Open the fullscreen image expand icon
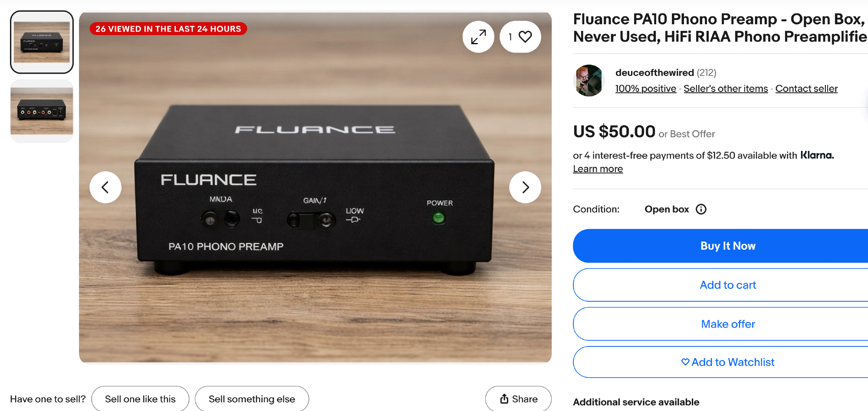The height and width of the screenshot is (411, 868). point(478,37)
